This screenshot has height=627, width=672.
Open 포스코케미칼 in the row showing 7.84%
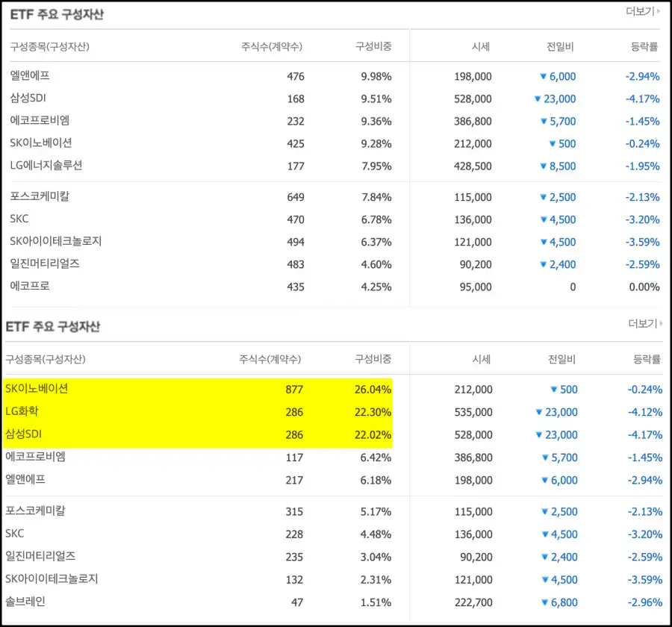pyautogui.click(x=40, y=196)
